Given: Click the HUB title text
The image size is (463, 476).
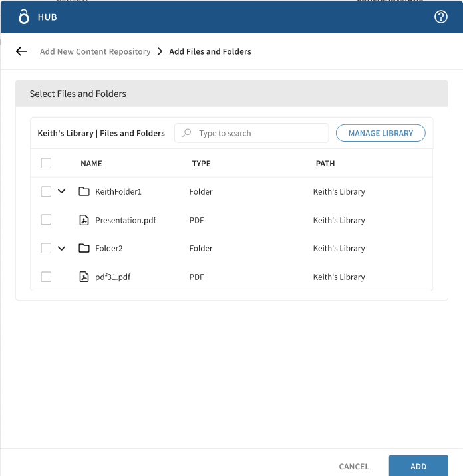Looking at the screenshot, I should [x=47, y=17].
